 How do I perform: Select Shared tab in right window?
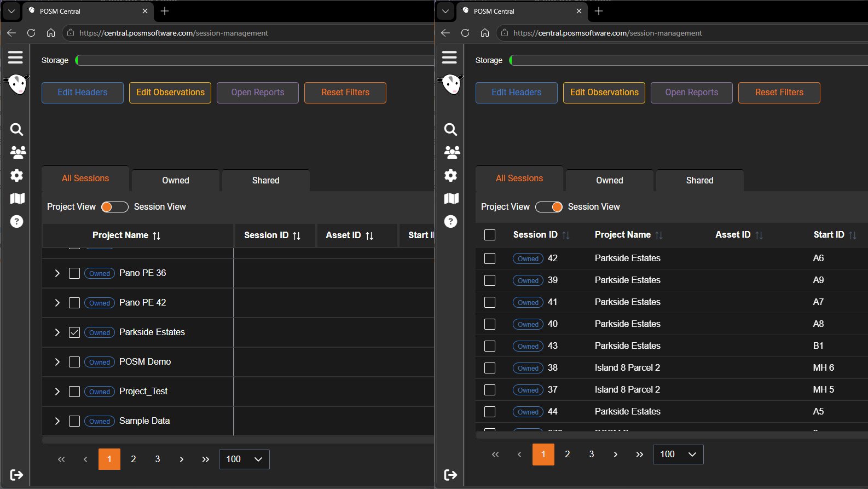point(700,181)
